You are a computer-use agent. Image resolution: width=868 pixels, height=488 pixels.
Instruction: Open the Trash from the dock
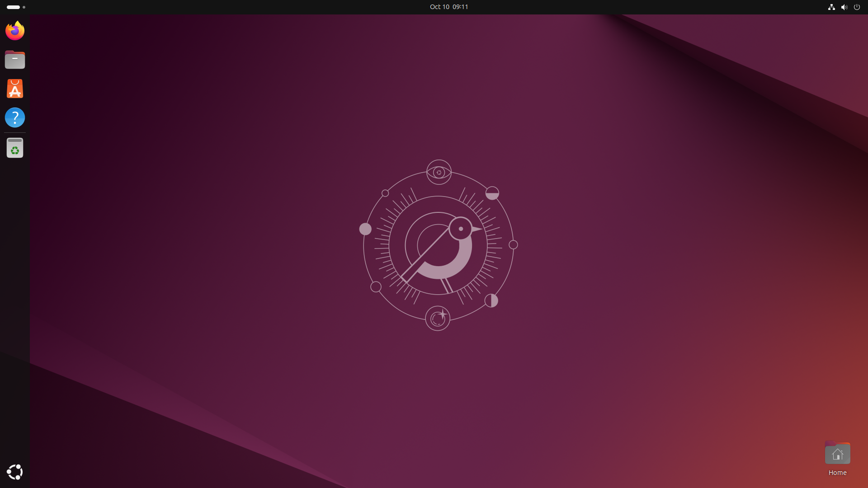14,147
